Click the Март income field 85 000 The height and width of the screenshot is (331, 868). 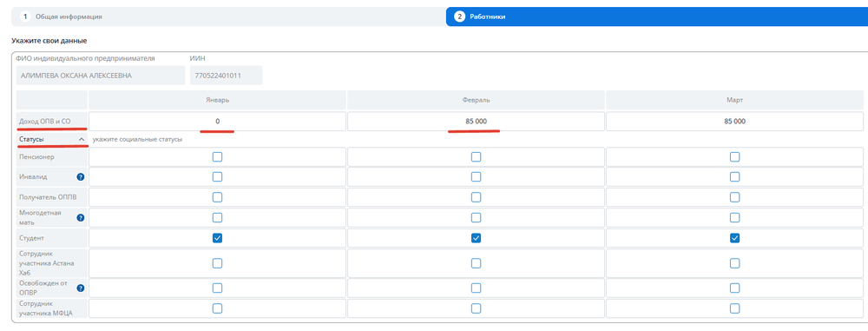tap(734, 122)
